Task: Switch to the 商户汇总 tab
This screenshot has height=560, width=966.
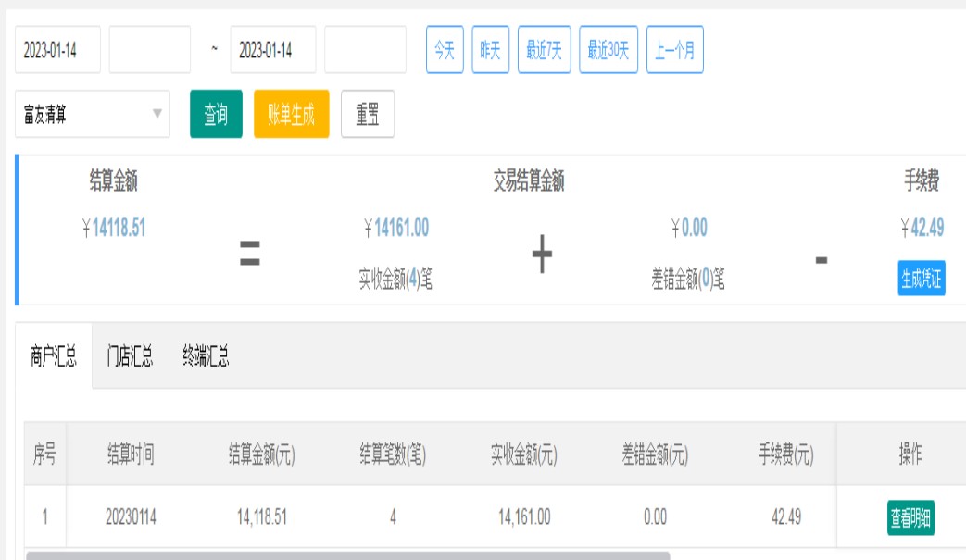Action: pos(54,356)
